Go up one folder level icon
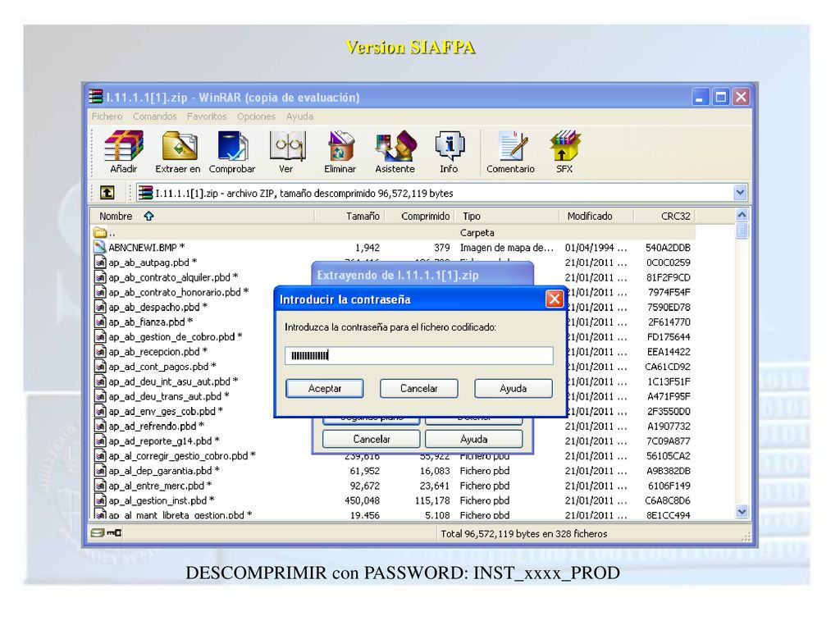The height and width of the screenshot is (630, 840). tap(107, 192)
